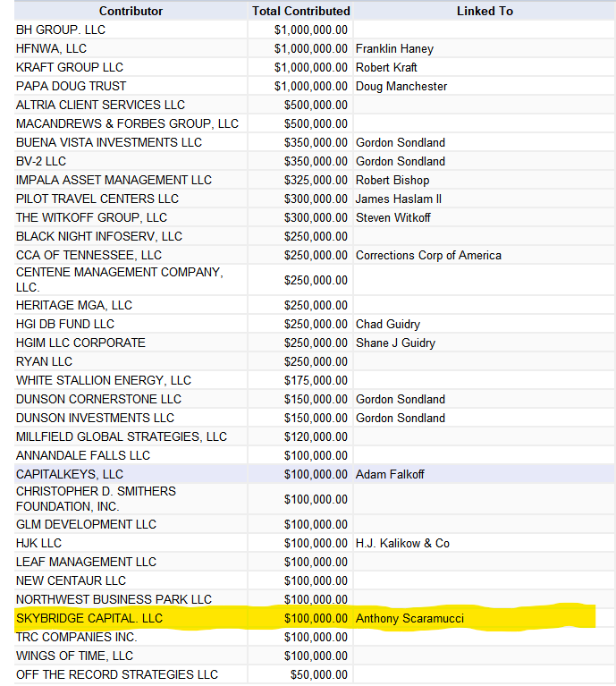Select LEAF MANAGEMENT LLC cell

click(131, 563)
